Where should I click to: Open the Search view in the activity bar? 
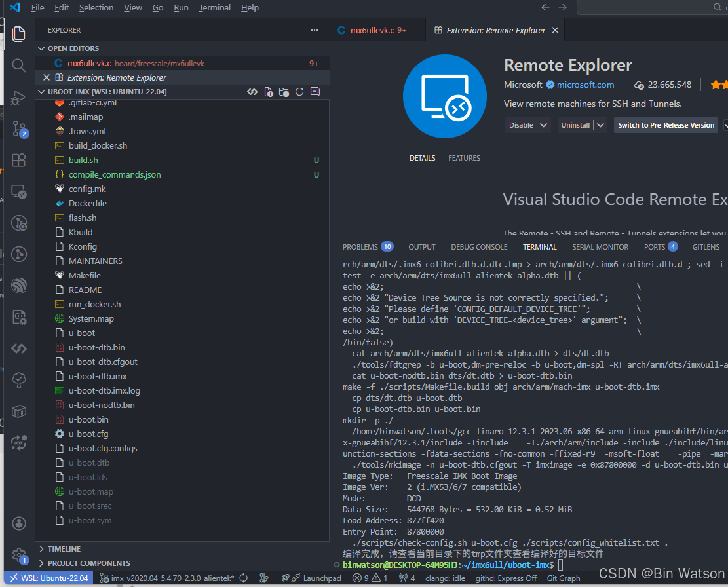[x=18, y=66]
